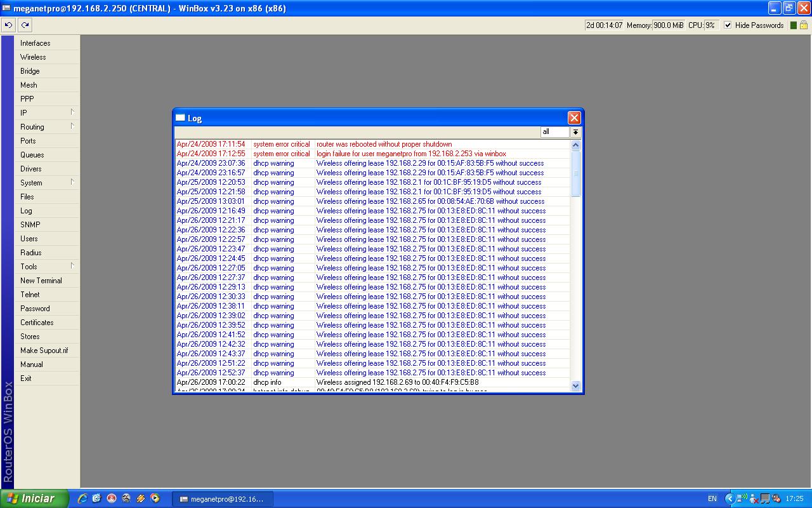Click Exit in the sidebar menu
812x508 pixels.
[x=47, y=378]
